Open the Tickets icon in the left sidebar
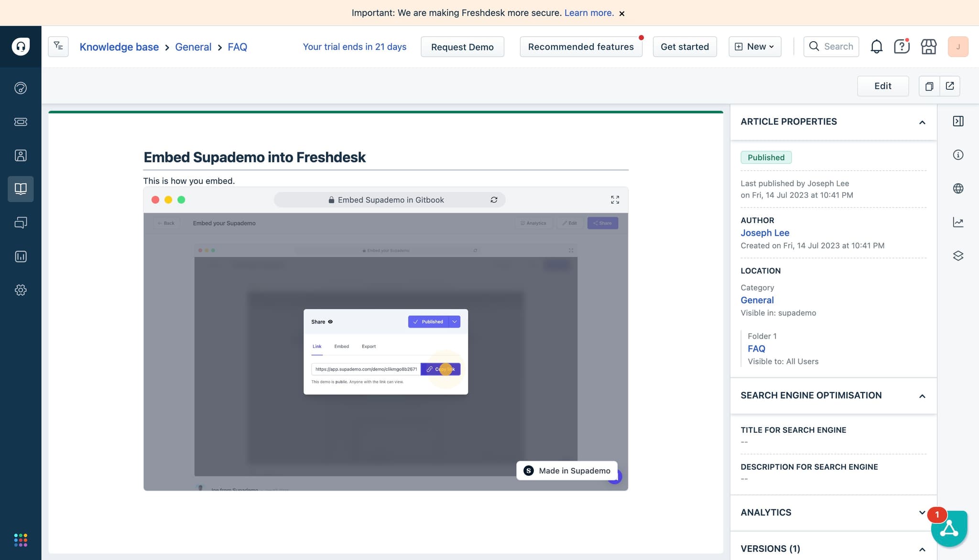Viewport: 979px width, 560px height. pos(21,122)
